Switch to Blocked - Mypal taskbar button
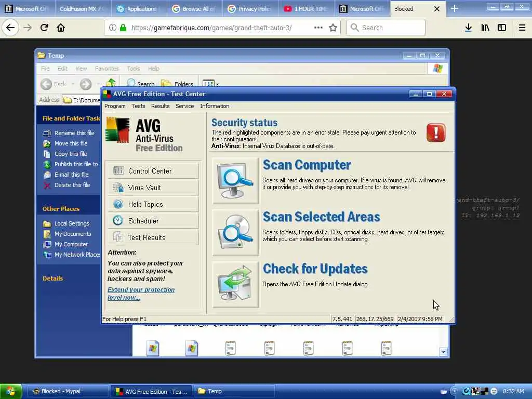 click(67, 392)
